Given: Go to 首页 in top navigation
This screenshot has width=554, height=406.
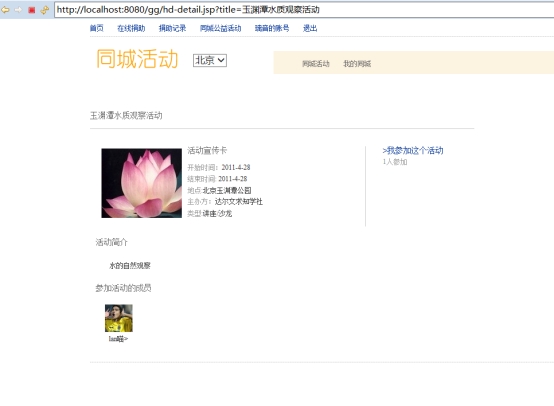Looking at the screenshot, I should pos(96,28).
